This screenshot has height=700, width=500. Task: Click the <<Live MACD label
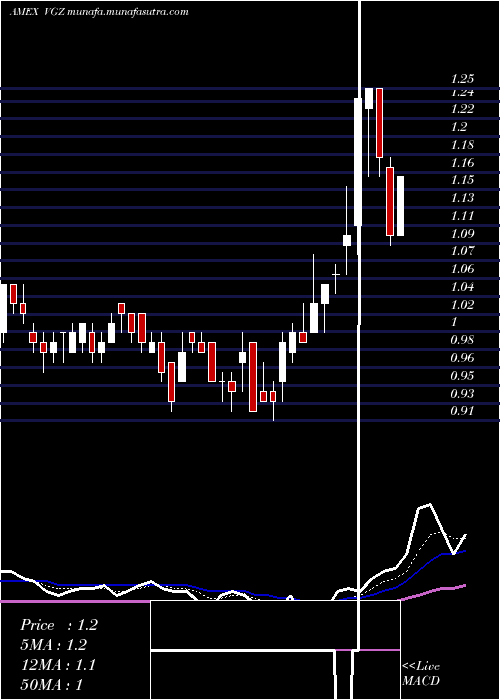421,673
